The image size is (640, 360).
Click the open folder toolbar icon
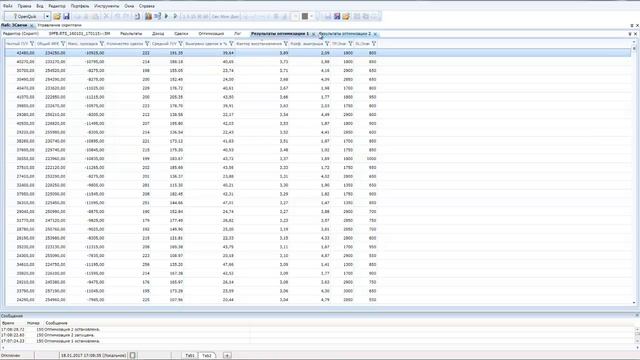(x=57, y=16)
